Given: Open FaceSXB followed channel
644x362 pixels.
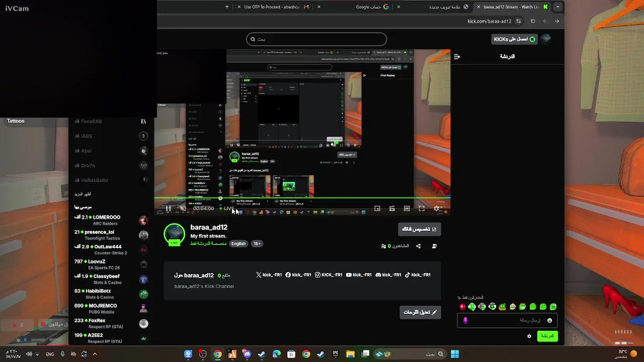Looking at the screenshot, I should [x=111, y=121].
